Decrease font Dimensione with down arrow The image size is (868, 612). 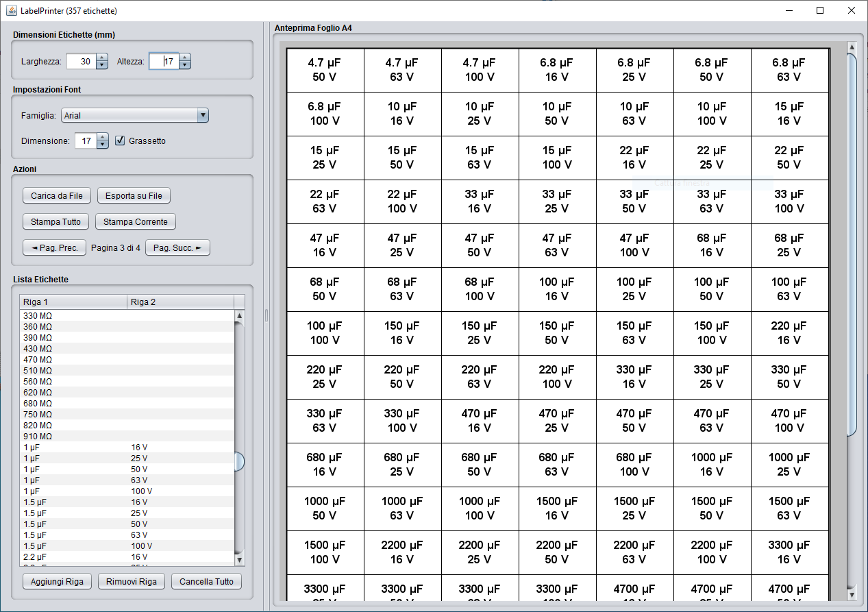(x=103, y=145)
